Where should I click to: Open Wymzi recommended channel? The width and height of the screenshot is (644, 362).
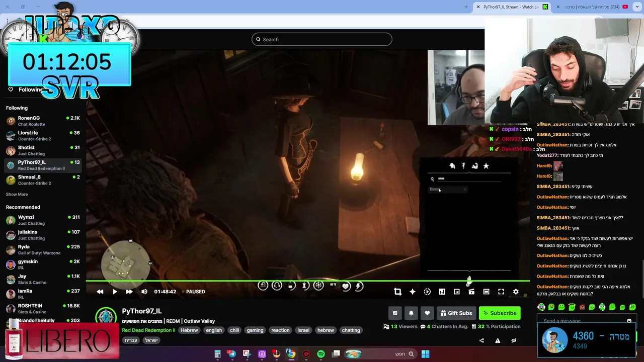pos(43,220)
